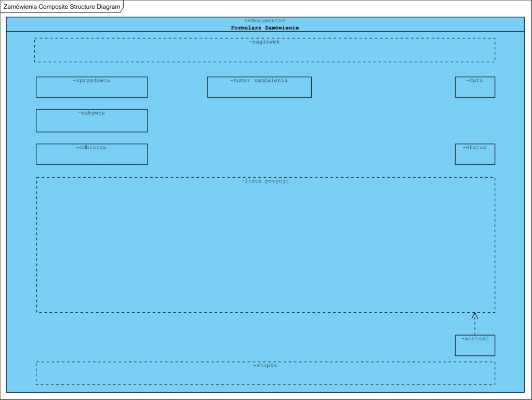Click the sprzedawca part rectangle
This screenshot has width=532, height=400.
[91, 90]
